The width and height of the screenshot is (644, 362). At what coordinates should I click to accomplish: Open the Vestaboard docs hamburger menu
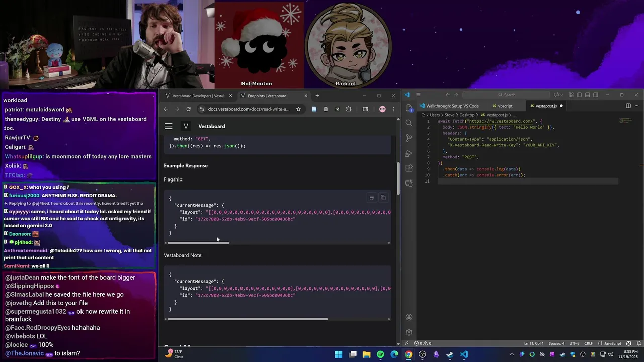pyautogui.click(x=169, y=126)
